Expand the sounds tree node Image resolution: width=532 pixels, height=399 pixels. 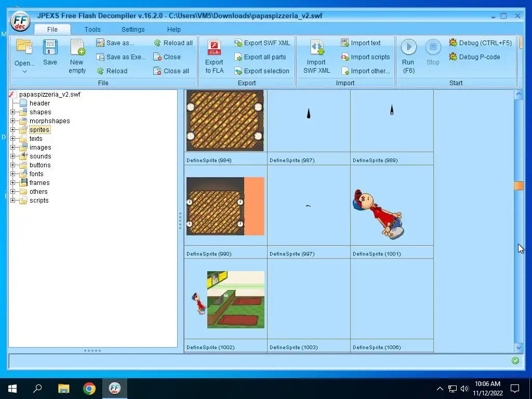(x=12, y=156)
